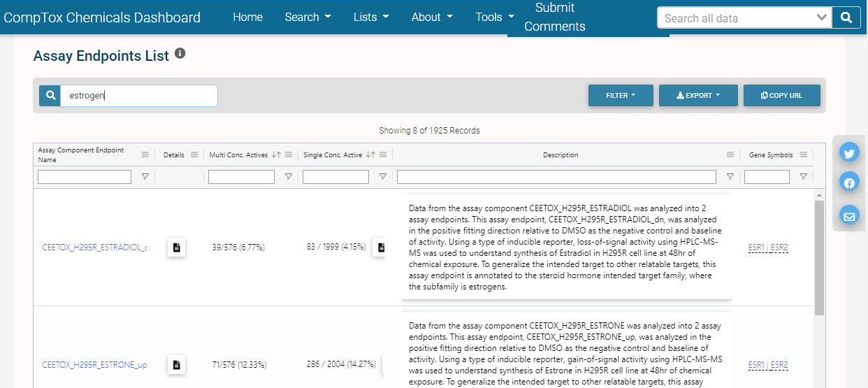
Task: Click funnel filter icon for Single Conc. Active
Action: pyautogui.click(x=383, y=177)
